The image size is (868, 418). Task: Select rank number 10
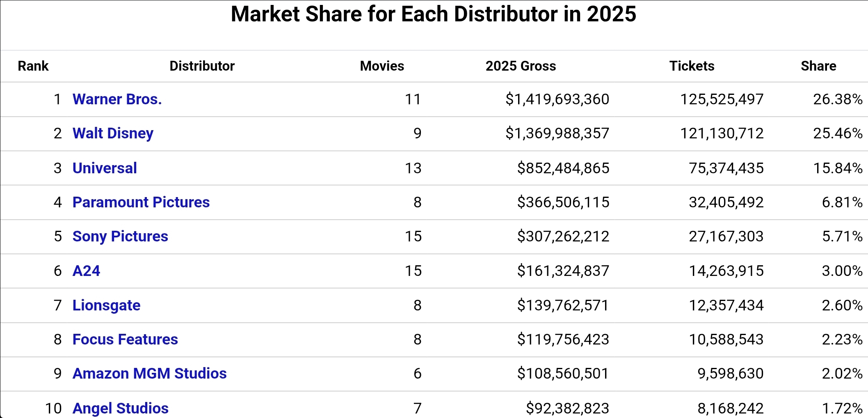tap(53, 409)
